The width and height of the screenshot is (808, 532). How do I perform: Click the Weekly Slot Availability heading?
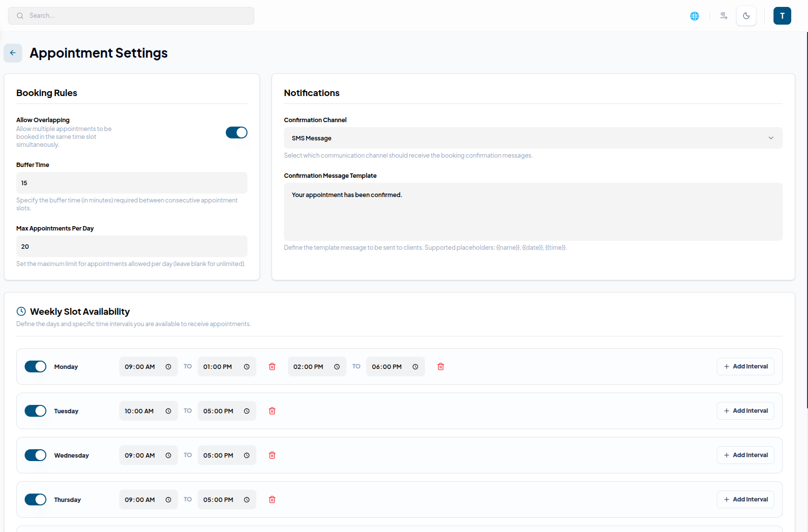[x=80, y=311]
